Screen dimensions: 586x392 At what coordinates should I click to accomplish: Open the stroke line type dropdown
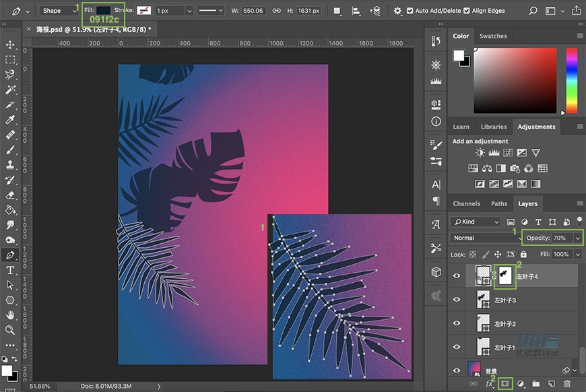tap(210, 11)
